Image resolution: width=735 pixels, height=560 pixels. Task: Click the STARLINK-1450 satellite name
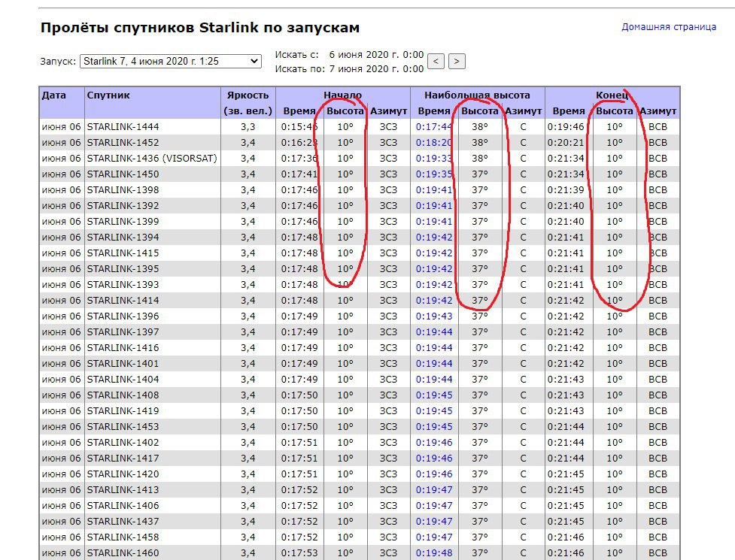click(x=123, y=174)
